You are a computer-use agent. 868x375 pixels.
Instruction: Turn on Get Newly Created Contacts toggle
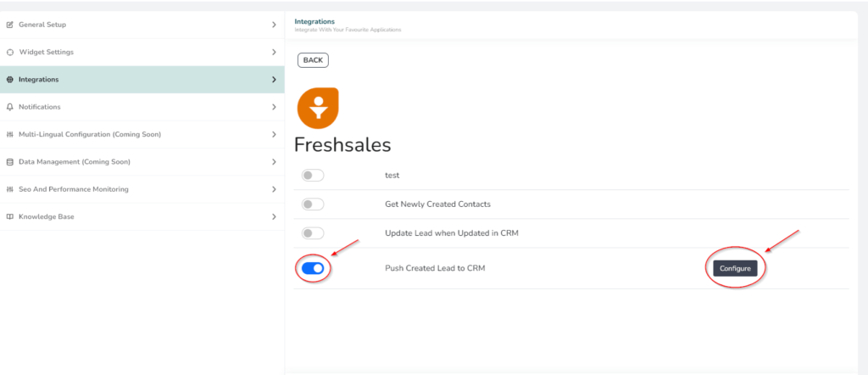click(x=313, y=204)
